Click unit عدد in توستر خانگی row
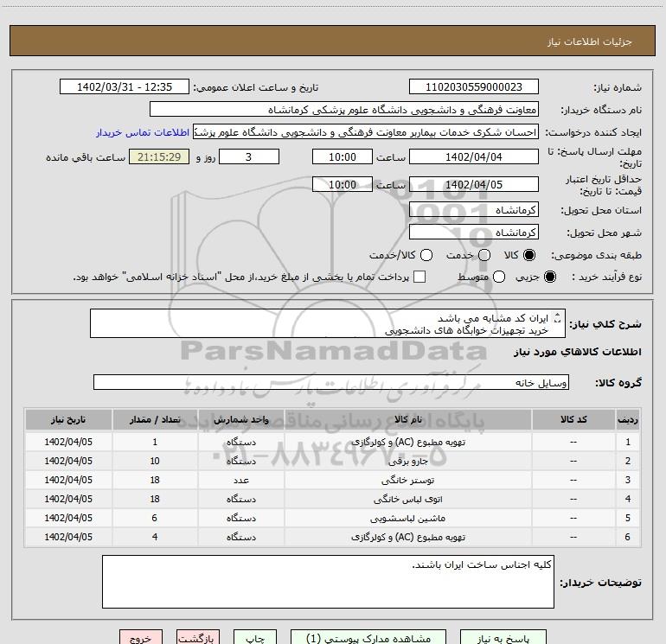 (x=240, y=480)
